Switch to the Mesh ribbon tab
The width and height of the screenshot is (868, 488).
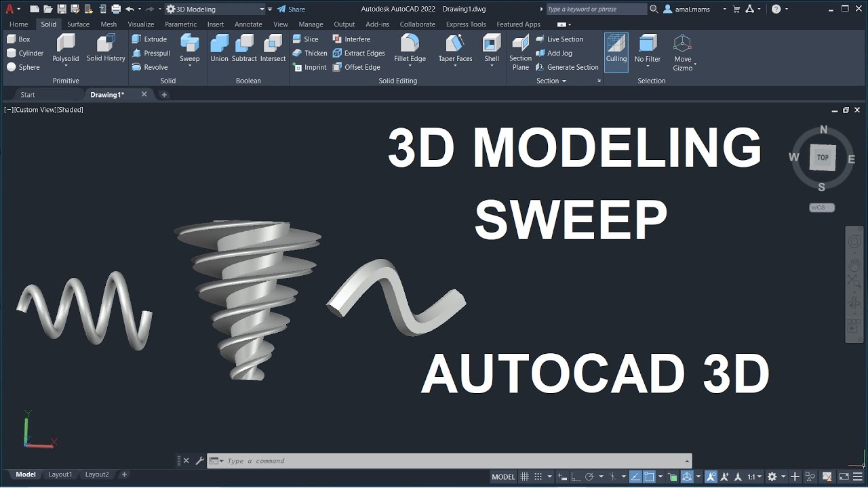(108, 24)
